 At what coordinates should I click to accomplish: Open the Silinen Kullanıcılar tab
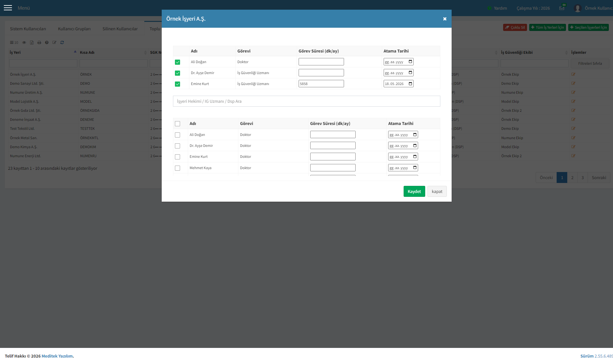(120, 29)
